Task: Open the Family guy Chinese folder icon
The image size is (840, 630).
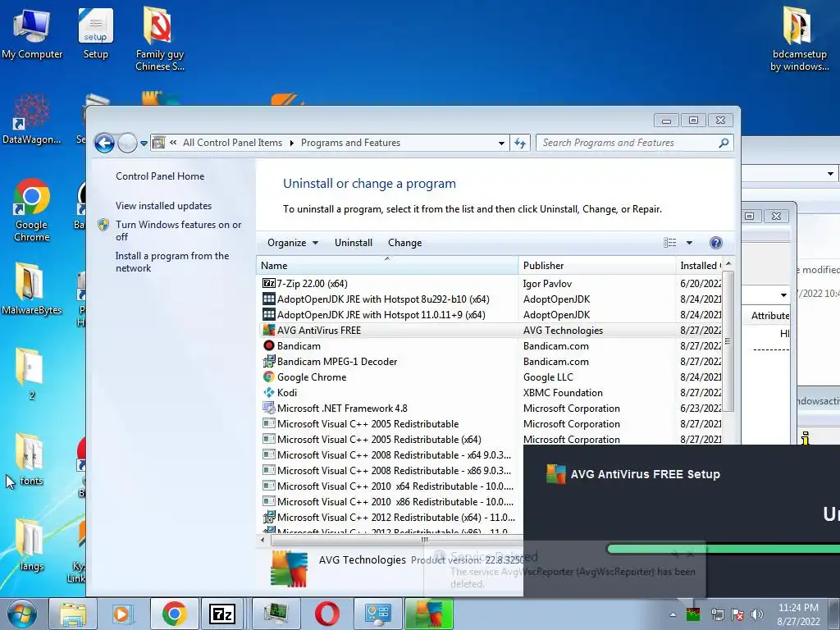Action: 159,39
